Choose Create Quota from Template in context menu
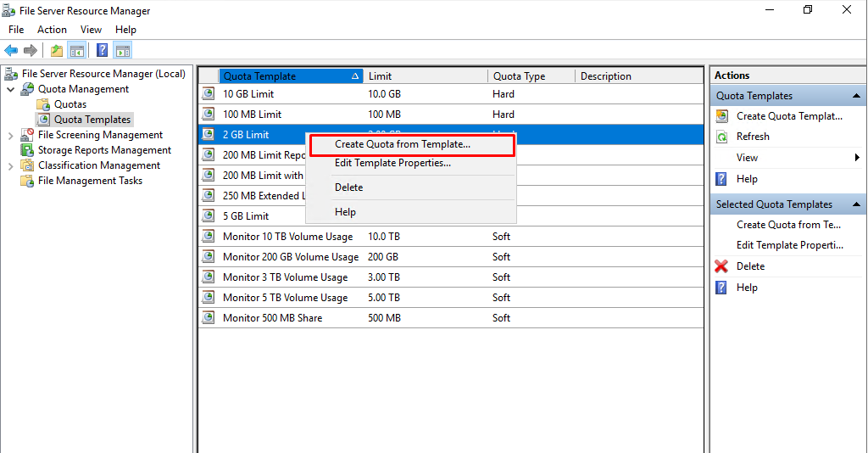Viewport: 868px width, 453px height. coord(412,144)
